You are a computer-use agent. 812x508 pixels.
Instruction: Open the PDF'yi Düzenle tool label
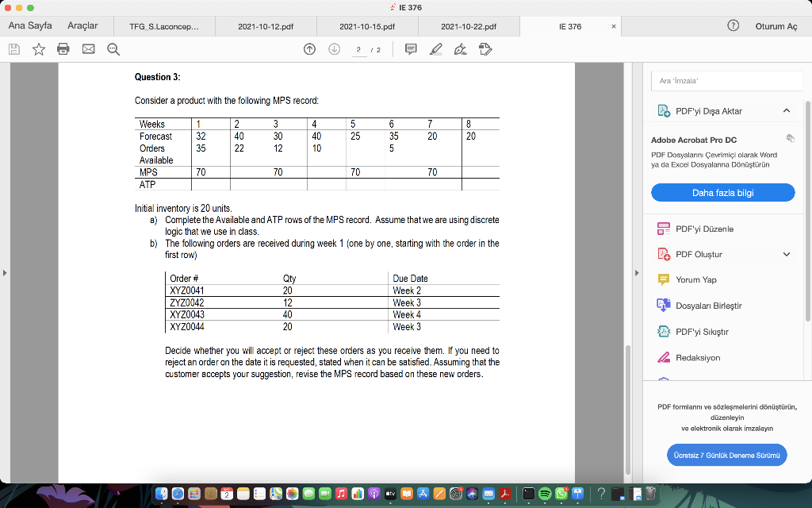tap(704, 229)
